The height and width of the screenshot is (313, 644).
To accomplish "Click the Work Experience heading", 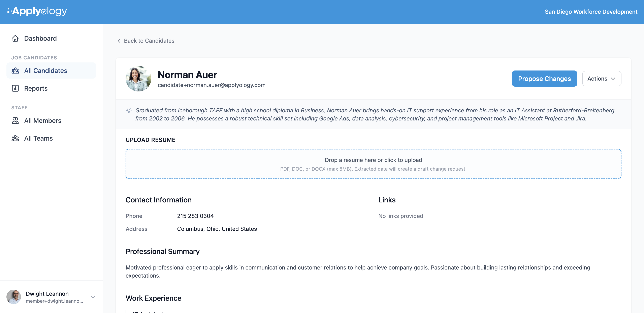I will [153, 298].
